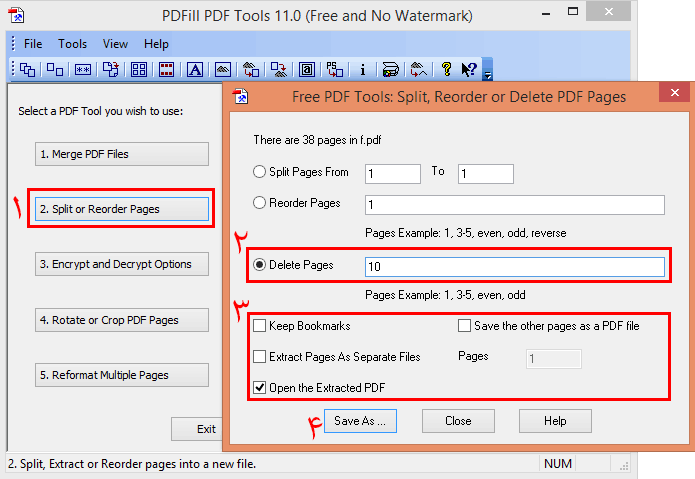Close the Split, Reorder or Delete dialog

pyautogui.click(x=675, y=92)
